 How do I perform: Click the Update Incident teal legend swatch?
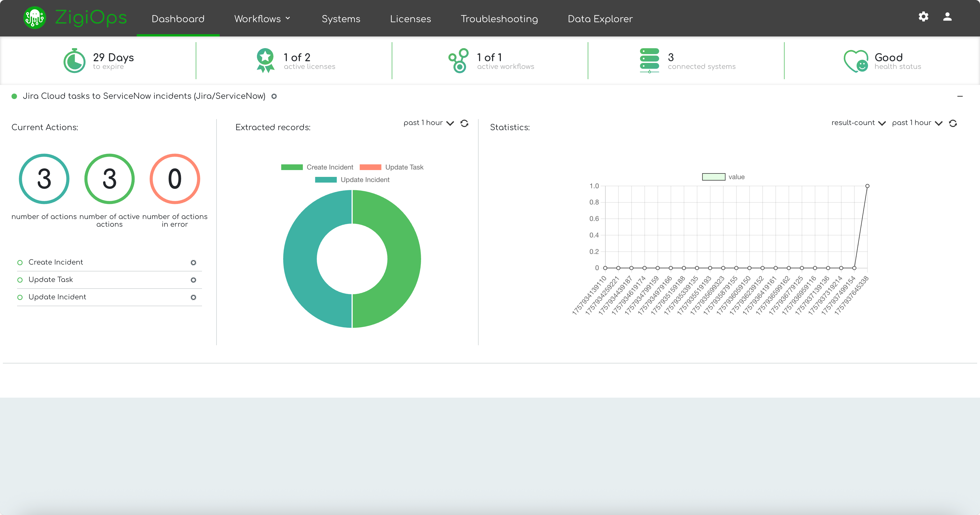(x=326, y=180)
